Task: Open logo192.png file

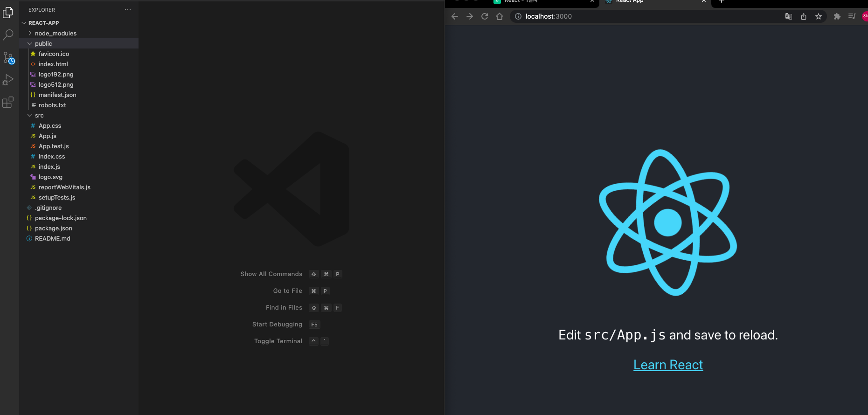Action: point(79,74)
